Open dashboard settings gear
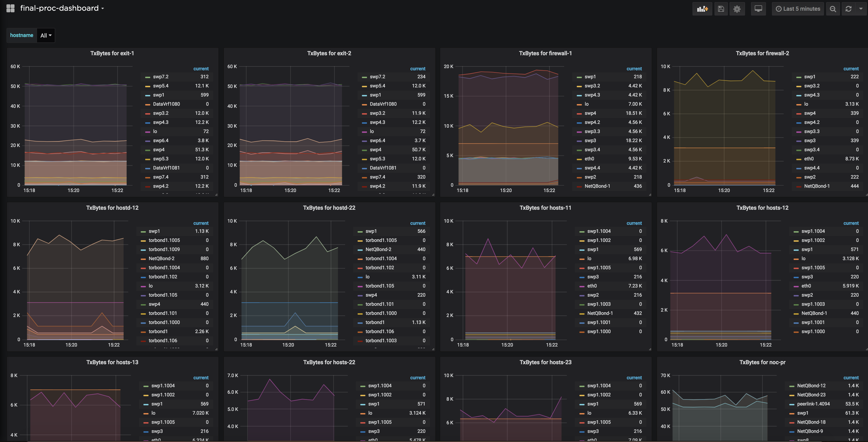 coord(737,9)
